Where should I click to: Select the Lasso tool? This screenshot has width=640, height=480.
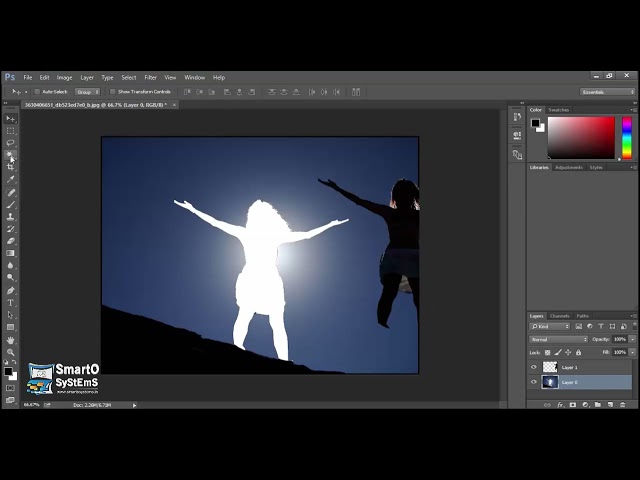tap(11, 143)
